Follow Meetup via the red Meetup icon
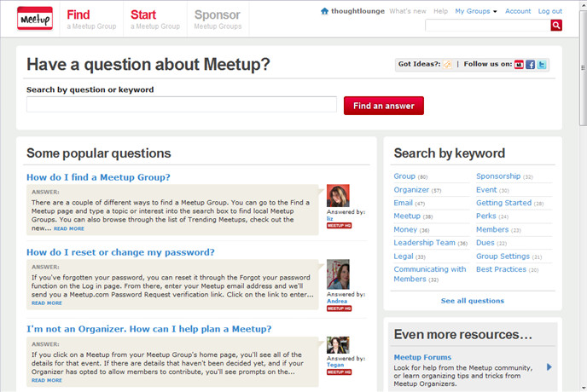 (x=519, y=64)
